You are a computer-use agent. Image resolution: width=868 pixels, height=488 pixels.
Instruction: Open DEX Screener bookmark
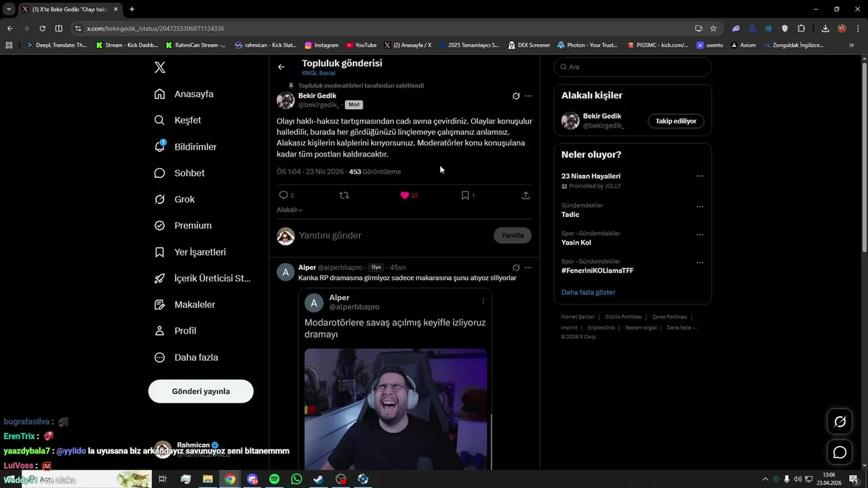(529, 45)
